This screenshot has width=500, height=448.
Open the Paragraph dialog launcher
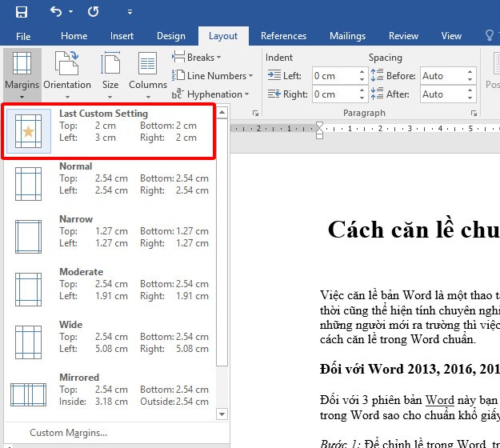(474, 114)
